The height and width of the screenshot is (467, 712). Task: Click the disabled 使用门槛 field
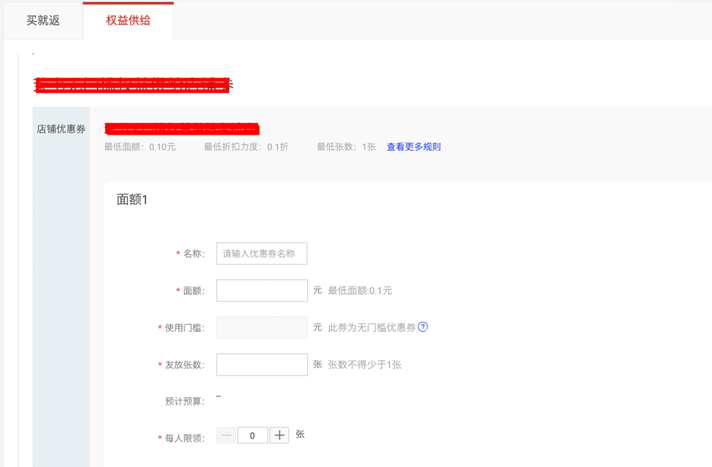[x=261, y=328]
